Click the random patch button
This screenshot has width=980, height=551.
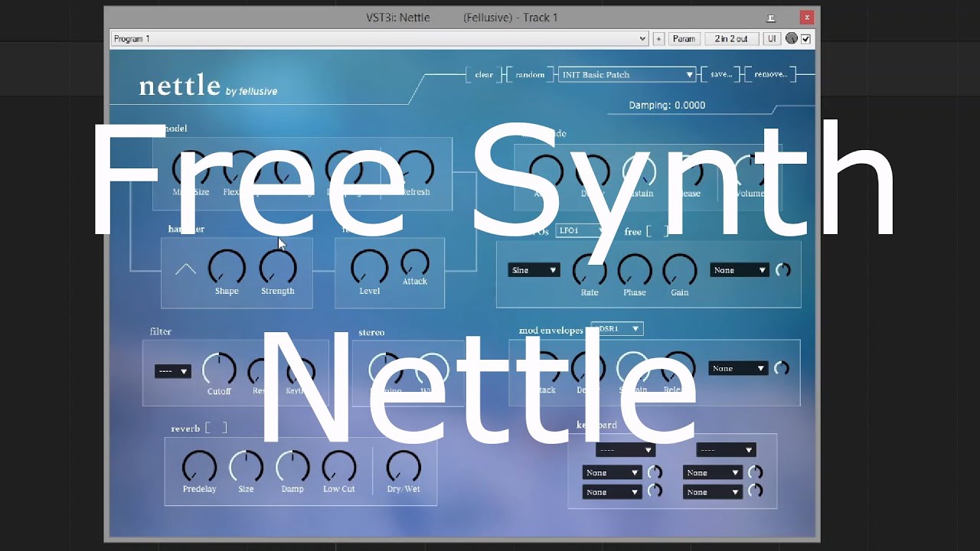(530, 74)
